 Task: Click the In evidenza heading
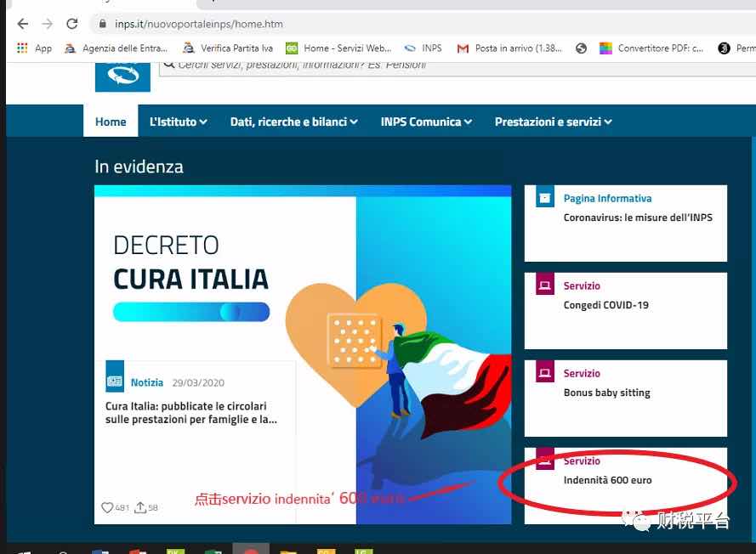click(139, 167)
